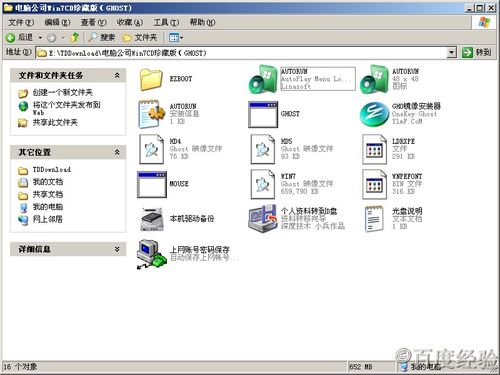Select the LDRXPE file icon
The image size is (500, 375).
374,149
